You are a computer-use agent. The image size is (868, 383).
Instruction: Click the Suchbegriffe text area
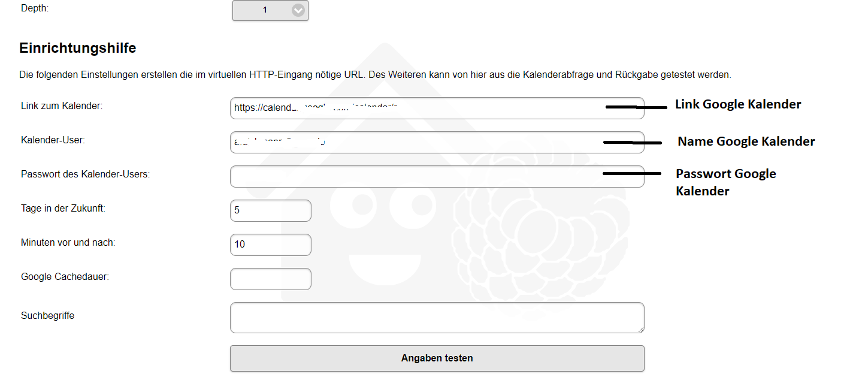437,318
